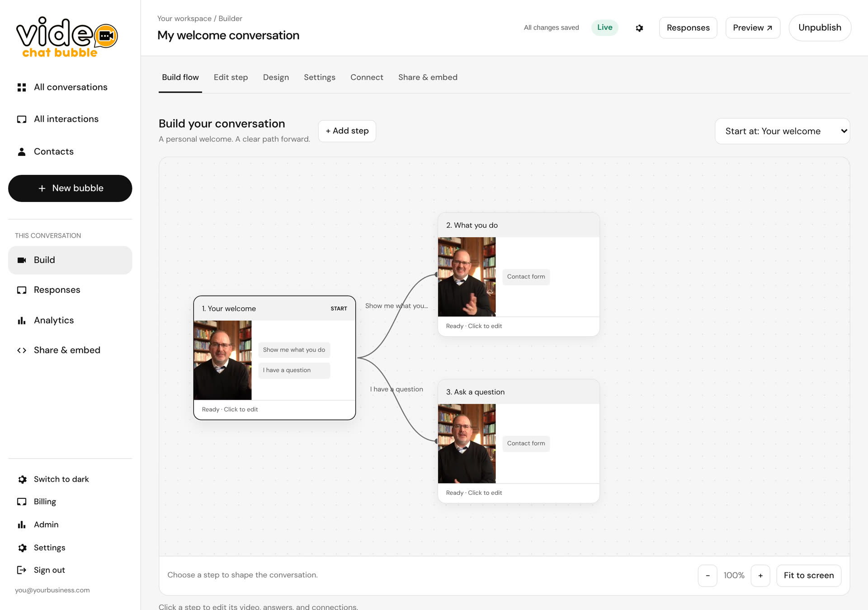This screenshot has height=610, width=868.
Task: Zoom in with the plus button
Action: coord(760,576)
